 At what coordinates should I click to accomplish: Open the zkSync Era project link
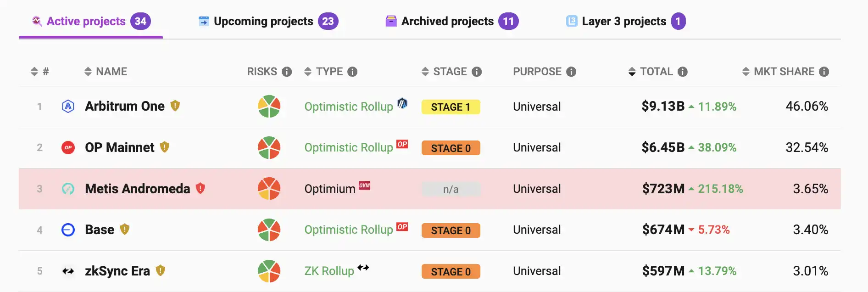tap(117, 271)
